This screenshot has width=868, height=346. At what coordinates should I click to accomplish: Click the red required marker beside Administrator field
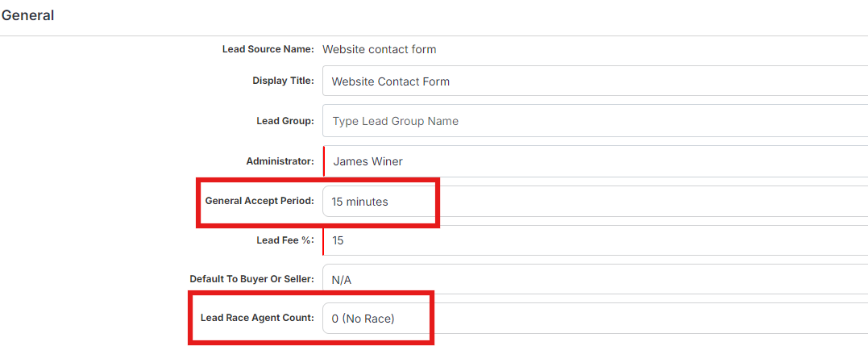(x=323, y=161)
